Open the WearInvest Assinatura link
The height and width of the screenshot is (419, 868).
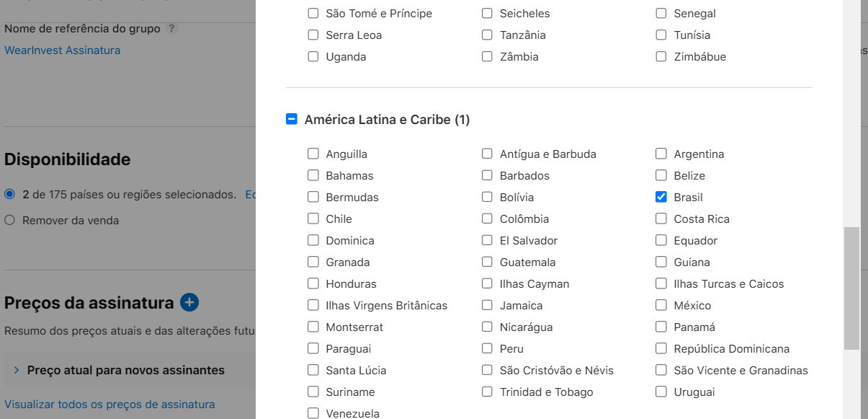63,50
